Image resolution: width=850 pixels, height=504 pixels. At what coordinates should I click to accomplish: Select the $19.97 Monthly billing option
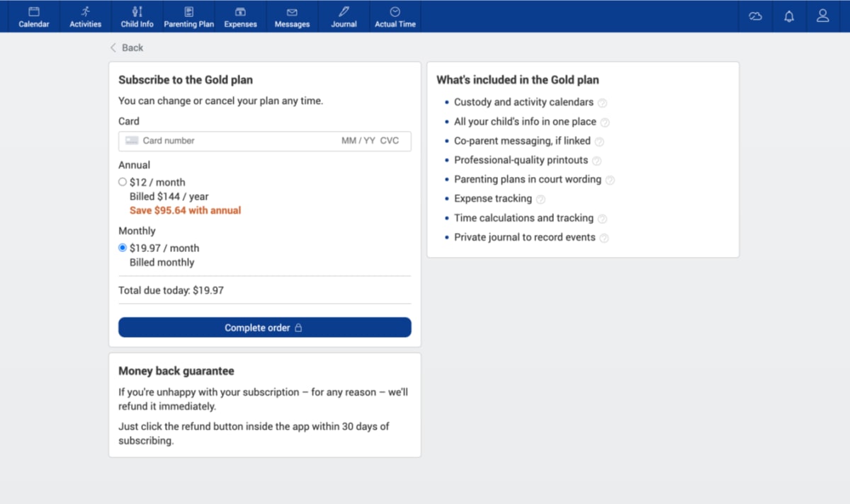(122, 248)
